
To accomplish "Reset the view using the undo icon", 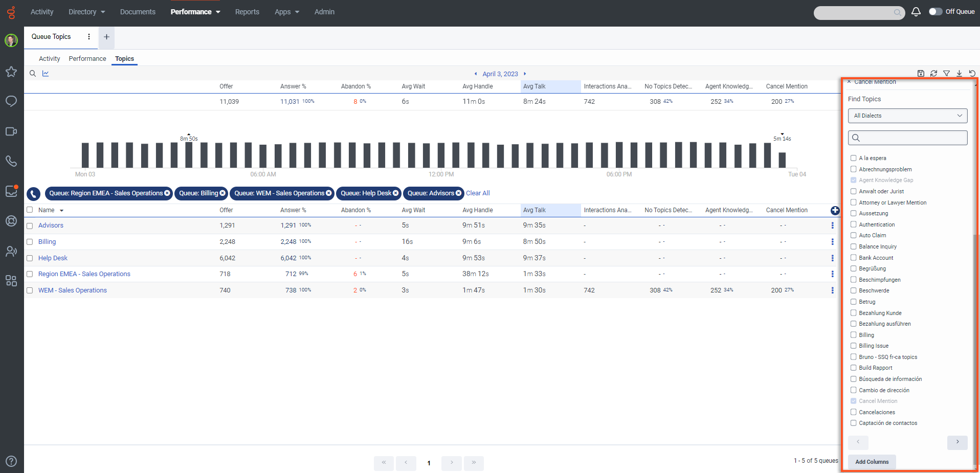I will click(972, 73).
